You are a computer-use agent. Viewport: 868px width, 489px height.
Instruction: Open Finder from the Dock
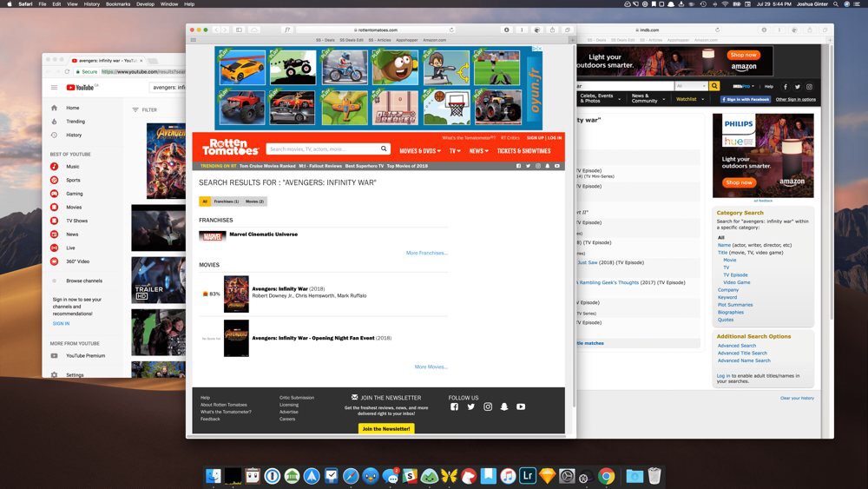click(x=214, y=476)
